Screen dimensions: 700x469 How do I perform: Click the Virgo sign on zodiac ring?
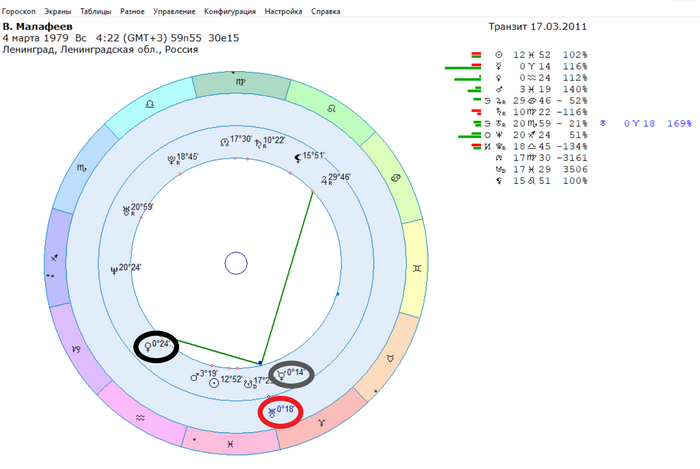click(x=241, y=82)
